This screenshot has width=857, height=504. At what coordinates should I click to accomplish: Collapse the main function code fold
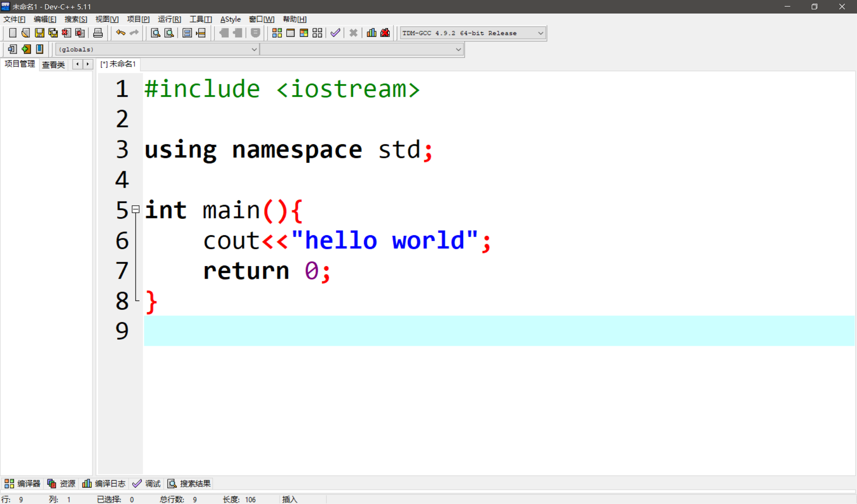[135, 210]
